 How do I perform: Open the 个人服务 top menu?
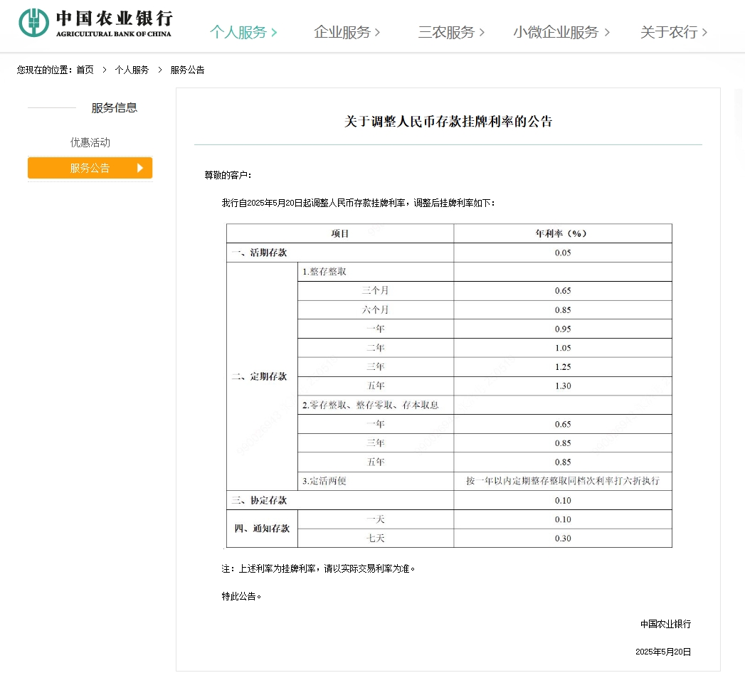[x=238, y=32]
